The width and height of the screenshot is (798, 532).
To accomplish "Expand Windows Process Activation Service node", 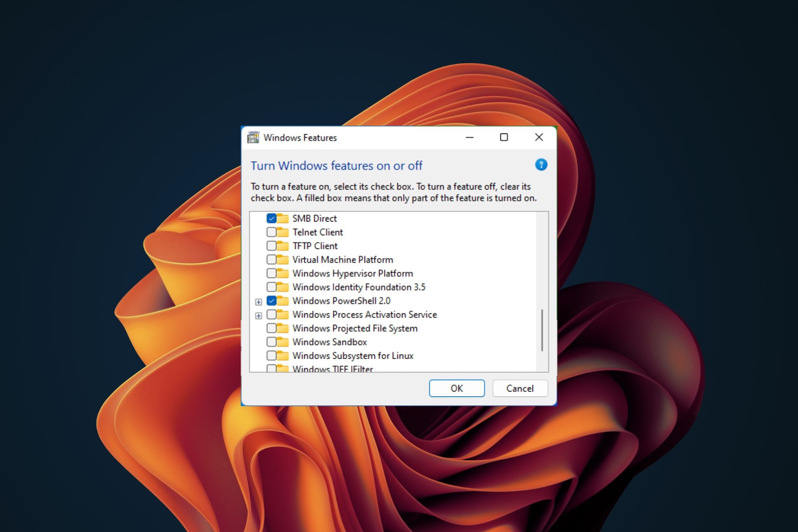I will click(259, 315).
